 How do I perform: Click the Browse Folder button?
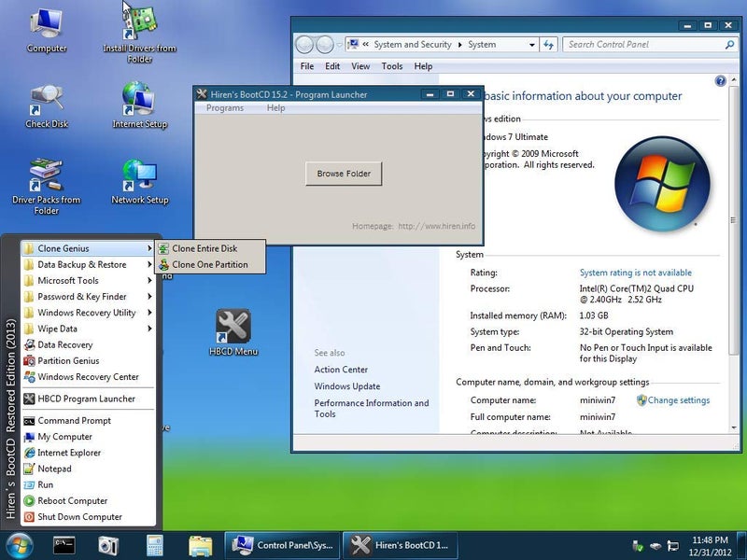click(344, 174)
